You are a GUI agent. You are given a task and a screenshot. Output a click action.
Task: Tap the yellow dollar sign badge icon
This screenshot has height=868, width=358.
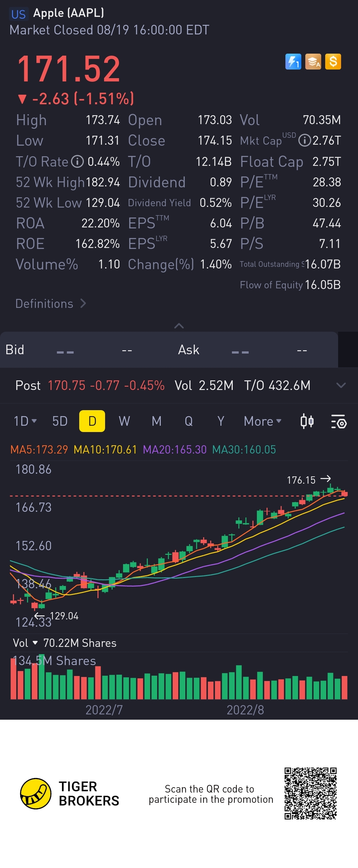(x=333, y=62)
